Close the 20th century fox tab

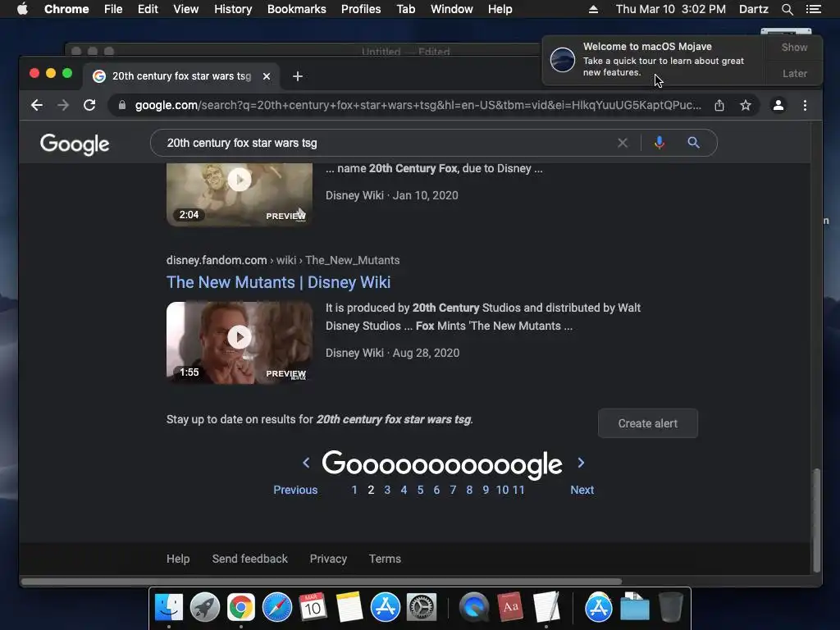[x=267, y=76]
